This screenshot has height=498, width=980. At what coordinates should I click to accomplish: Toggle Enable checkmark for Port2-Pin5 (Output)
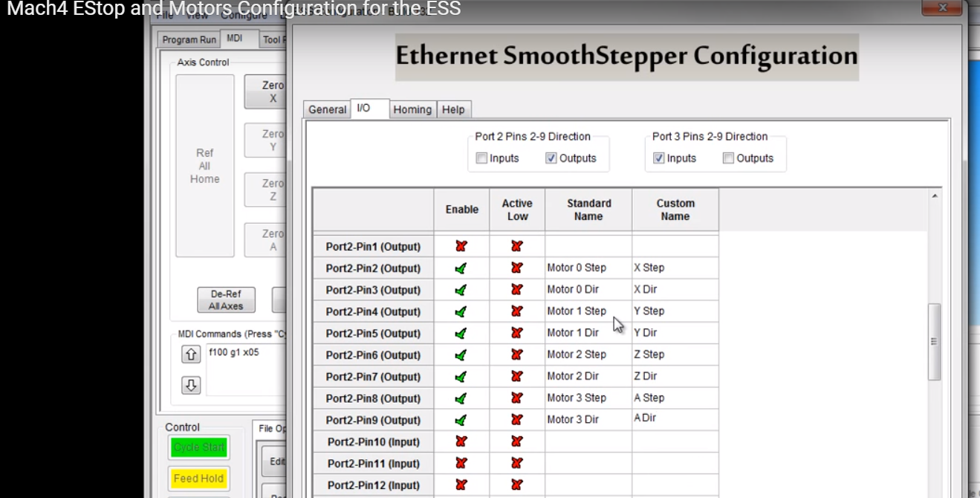point(461,333)
